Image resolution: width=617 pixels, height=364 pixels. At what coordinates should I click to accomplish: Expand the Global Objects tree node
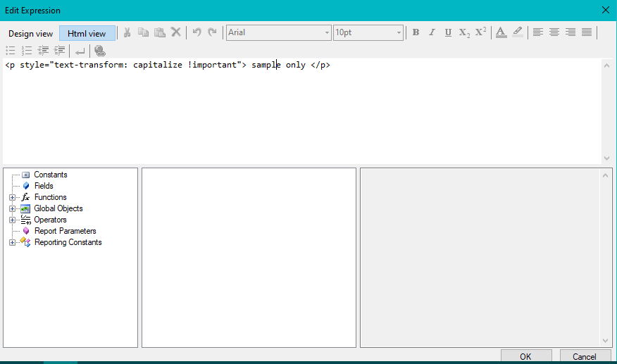click(12, 208)
